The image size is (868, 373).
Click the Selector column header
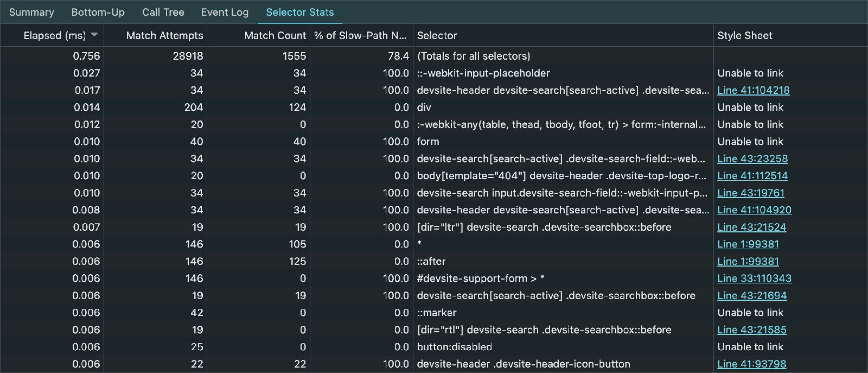coord(437,35)
